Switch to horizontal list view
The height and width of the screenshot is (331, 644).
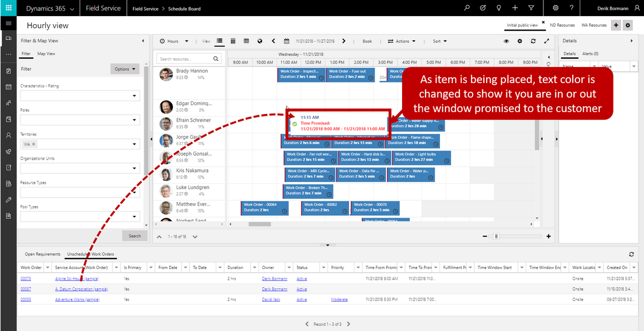coord(219,41)
